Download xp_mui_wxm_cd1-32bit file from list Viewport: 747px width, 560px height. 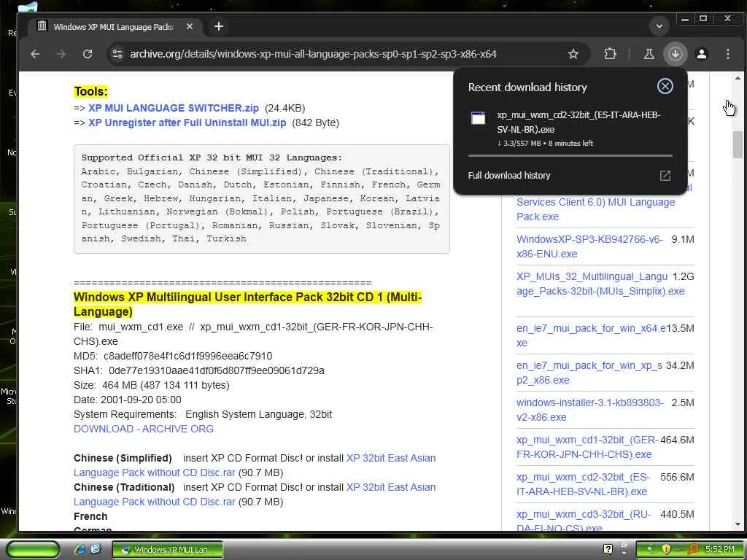point(587,447)
